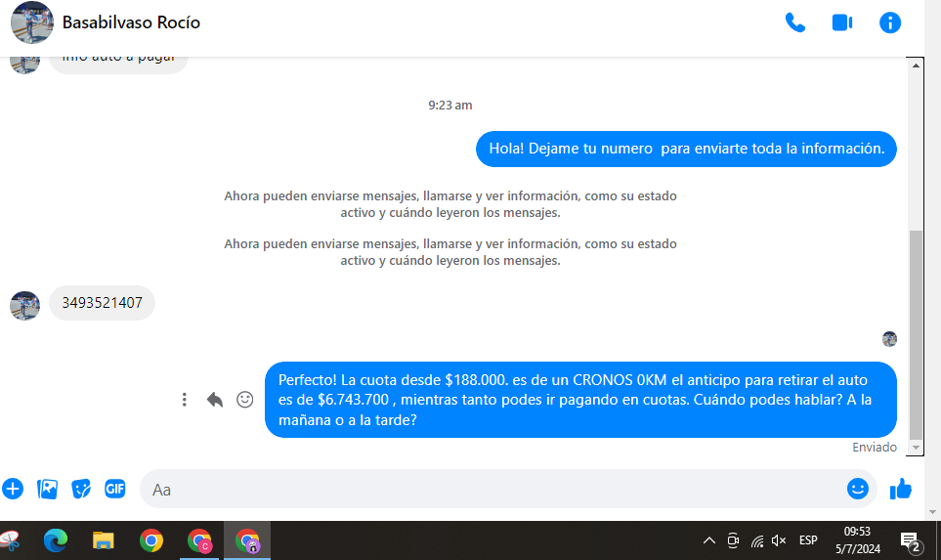
Task: Open Basabilvaso Rocío's profile from header name
Action: (x=131, y=22)
